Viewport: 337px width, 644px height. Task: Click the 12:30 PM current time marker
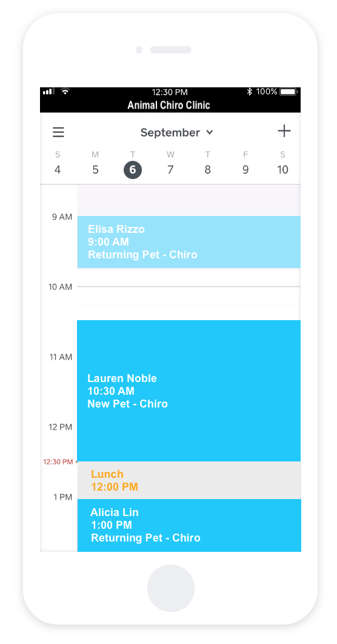point(58,461)
